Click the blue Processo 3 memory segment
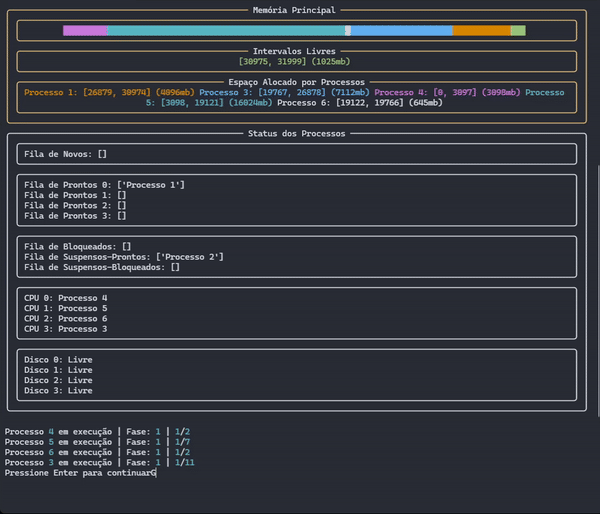The height and width of the screenshot is (514, 600). pyautogui.click(x=401, y=31)
